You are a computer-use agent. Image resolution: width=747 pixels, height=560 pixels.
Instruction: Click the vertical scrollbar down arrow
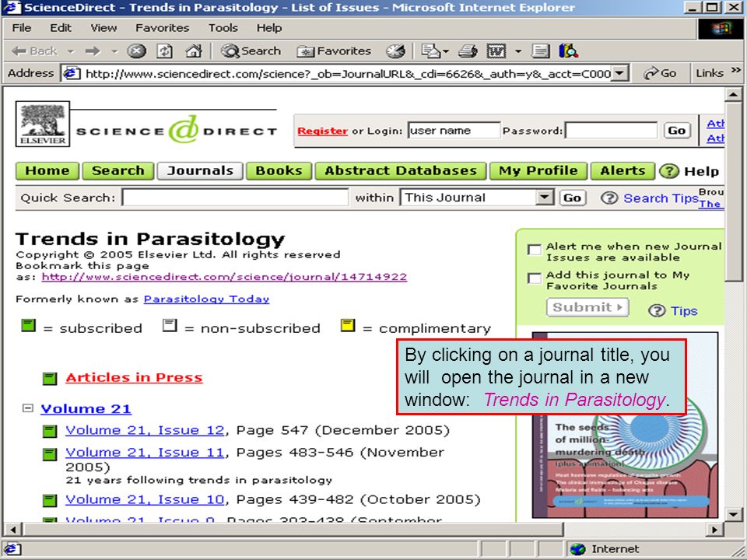click(733, 514)
